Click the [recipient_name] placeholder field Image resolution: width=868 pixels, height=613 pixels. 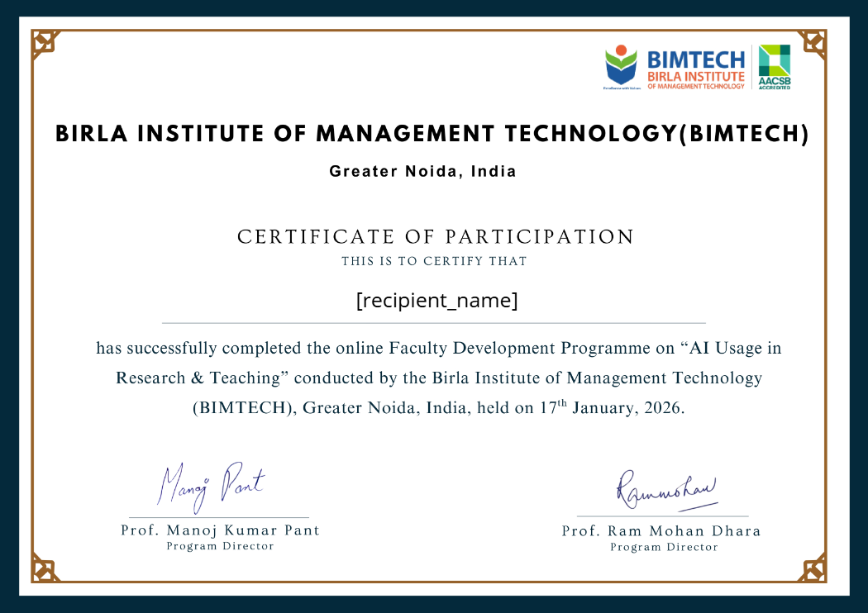436,301
